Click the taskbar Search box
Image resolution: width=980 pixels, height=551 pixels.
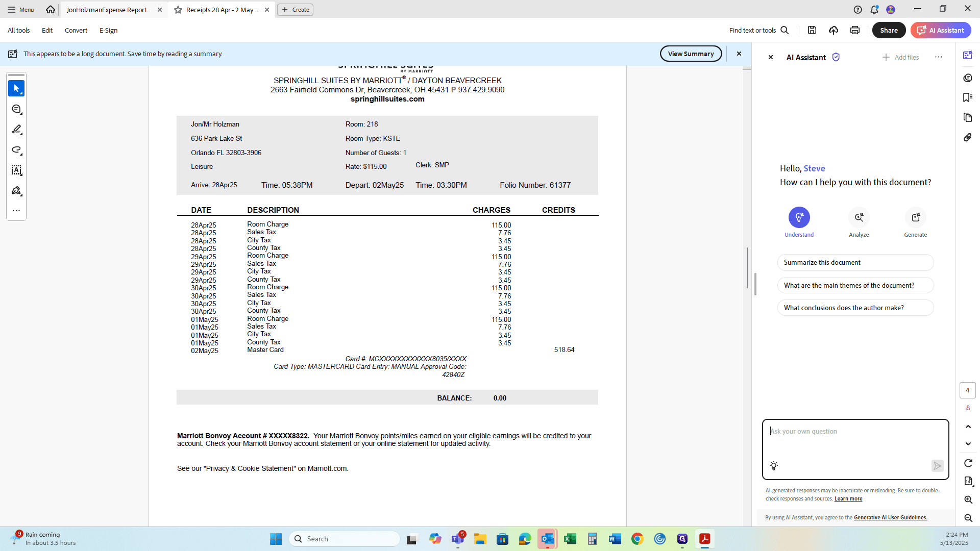345,539
